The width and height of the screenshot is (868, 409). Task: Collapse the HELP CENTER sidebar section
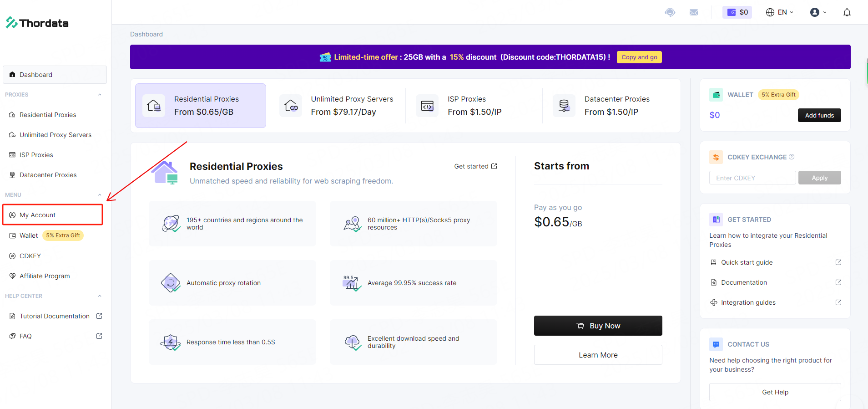tap(100, 296)
